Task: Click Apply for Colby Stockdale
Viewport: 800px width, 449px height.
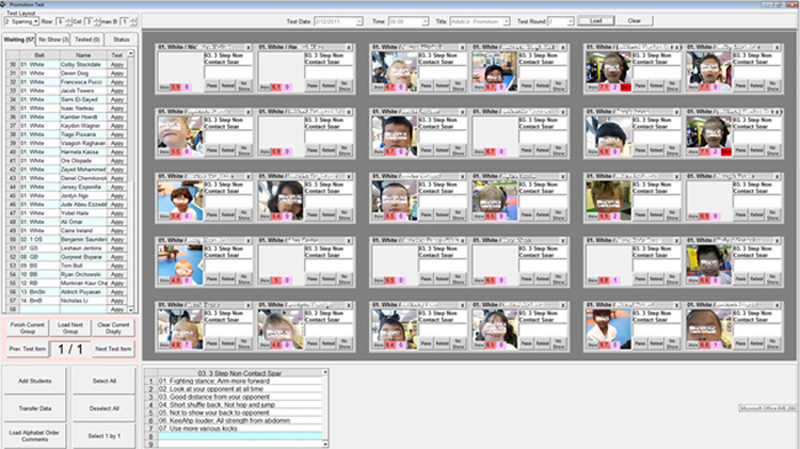Action: (117, 64)
